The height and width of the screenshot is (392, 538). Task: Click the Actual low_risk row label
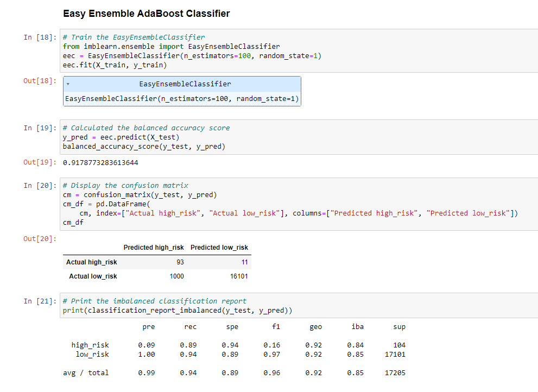point(93,276)
